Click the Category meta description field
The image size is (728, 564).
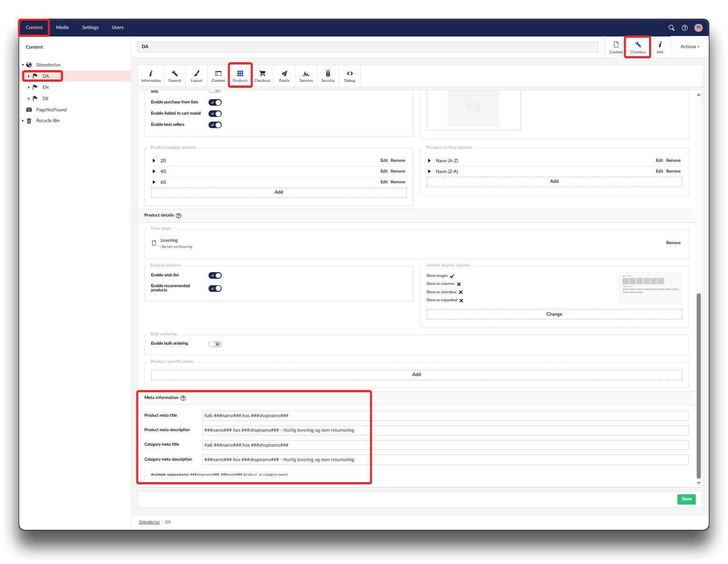(x=445, y=460)
